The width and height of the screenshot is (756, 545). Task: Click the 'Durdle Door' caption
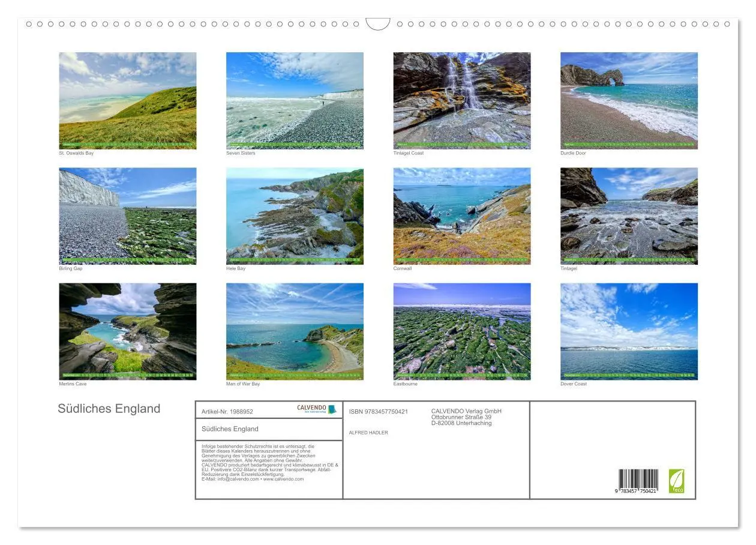pyautogui.click(x=573, y=153)
